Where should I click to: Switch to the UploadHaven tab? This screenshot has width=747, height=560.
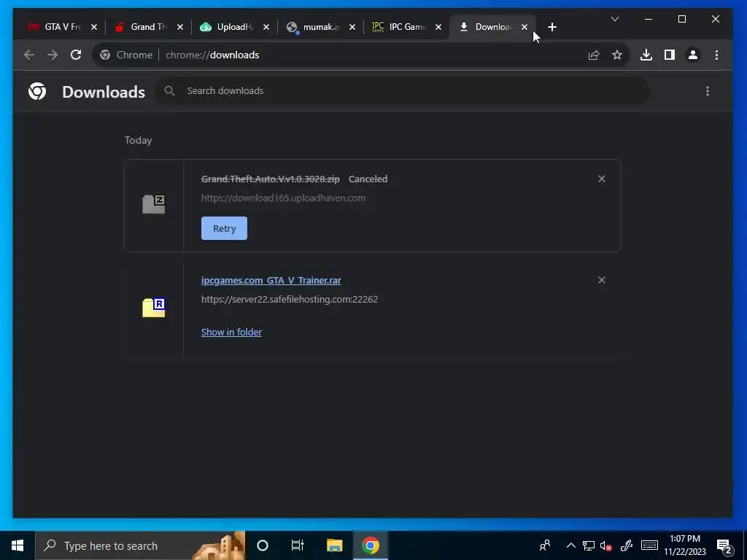tap(228, 27)
